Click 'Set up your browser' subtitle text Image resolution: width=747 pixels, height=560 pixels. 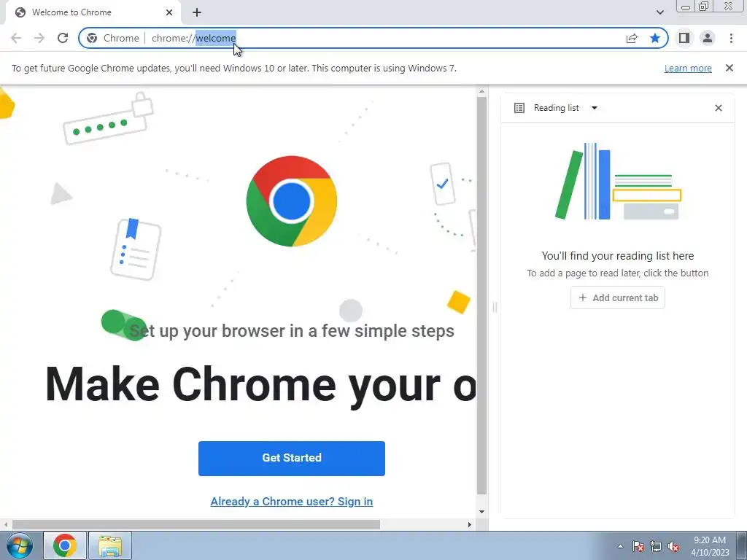pyautogui.click(x=292, y=330)
